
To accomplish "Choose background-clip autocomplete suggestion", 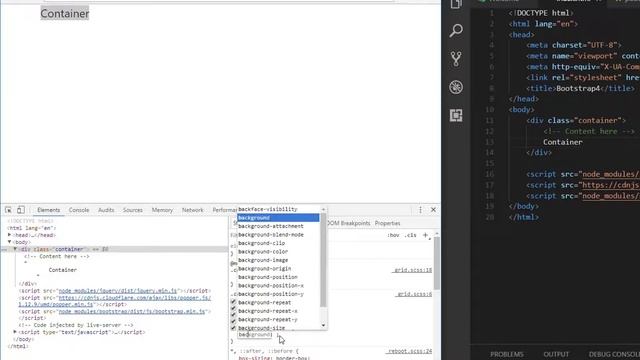I will [x=278, y=243].
